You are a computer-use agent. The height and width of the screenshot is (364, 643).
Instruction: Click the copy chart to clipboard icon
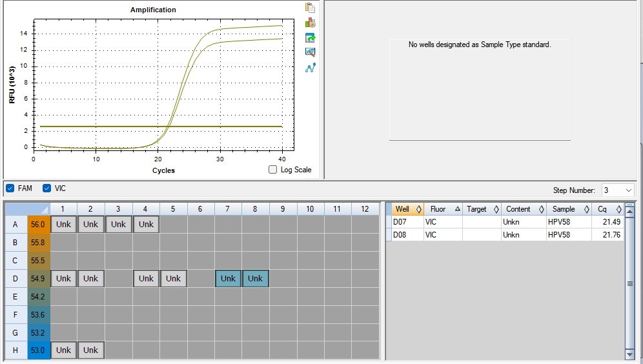click(x=310, y=8)
